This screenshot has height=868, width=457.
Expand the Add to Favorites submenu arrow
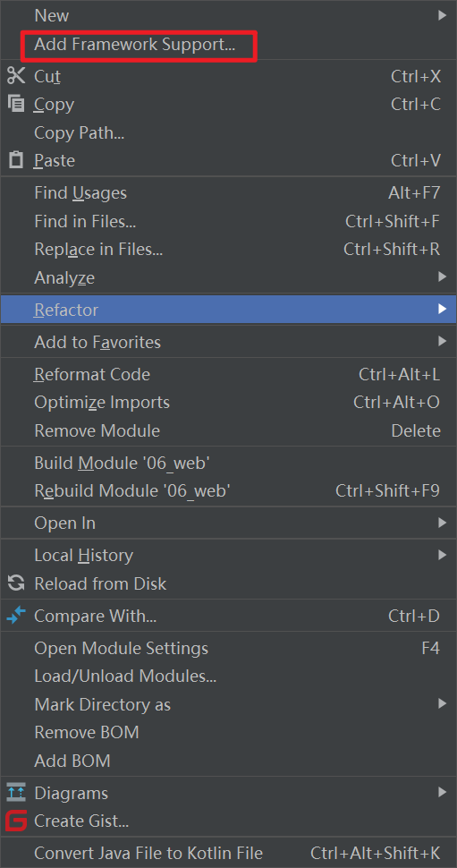click(x=442, y=342)
